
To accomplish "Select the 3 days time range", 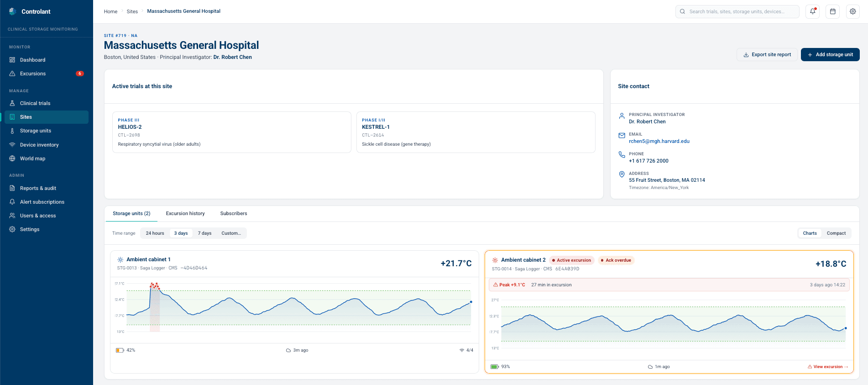I will coord(181,233).
